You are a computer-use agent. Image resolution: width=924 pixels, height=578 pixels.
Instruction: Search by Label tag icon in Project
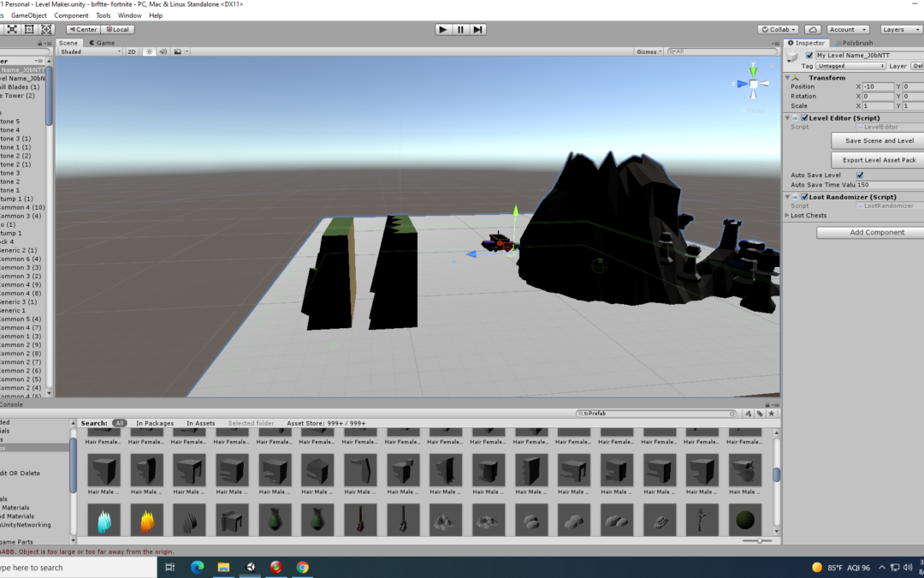(760, 414)
